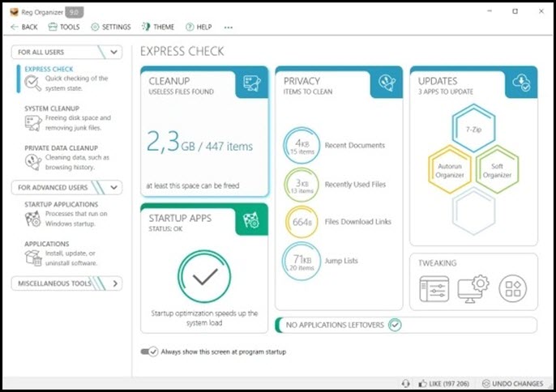
Task: Select SYSTEM CLEANUP label in sidebar
Action: tap(52, 109)
